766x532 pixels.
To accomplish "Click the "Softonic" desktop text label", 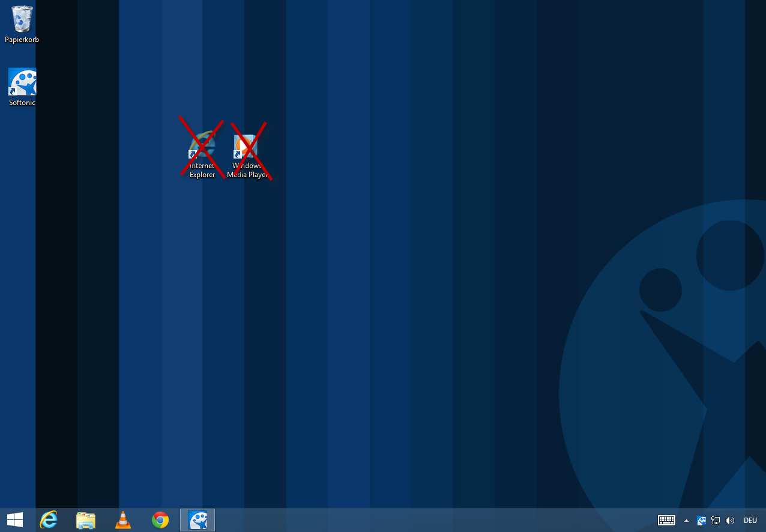I will point(22,103).
